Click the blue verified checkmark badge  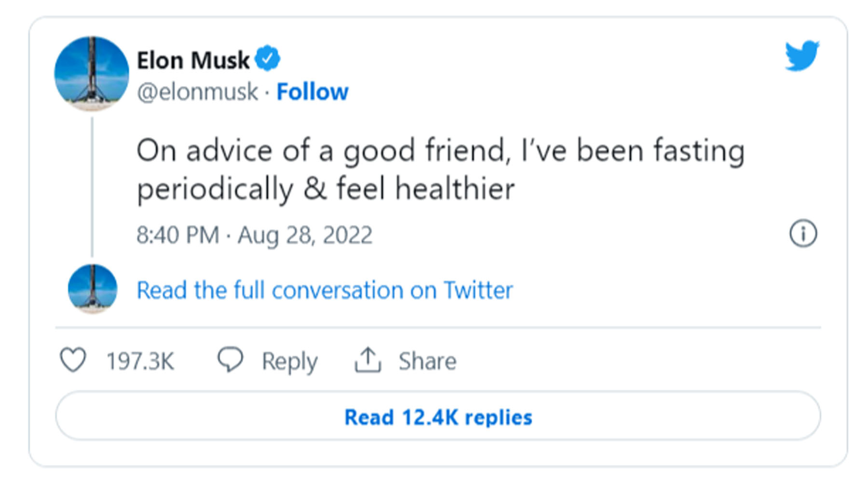click(x=267, y=59)
